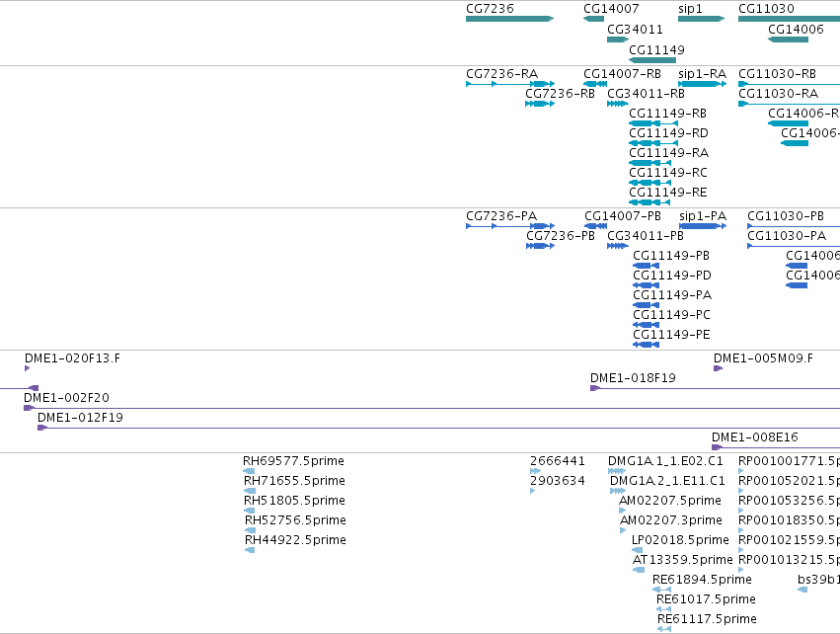Viewport: 840px width, 634px height.
Task: Select protein CG11149-PD
Action: tap(647, 285)
